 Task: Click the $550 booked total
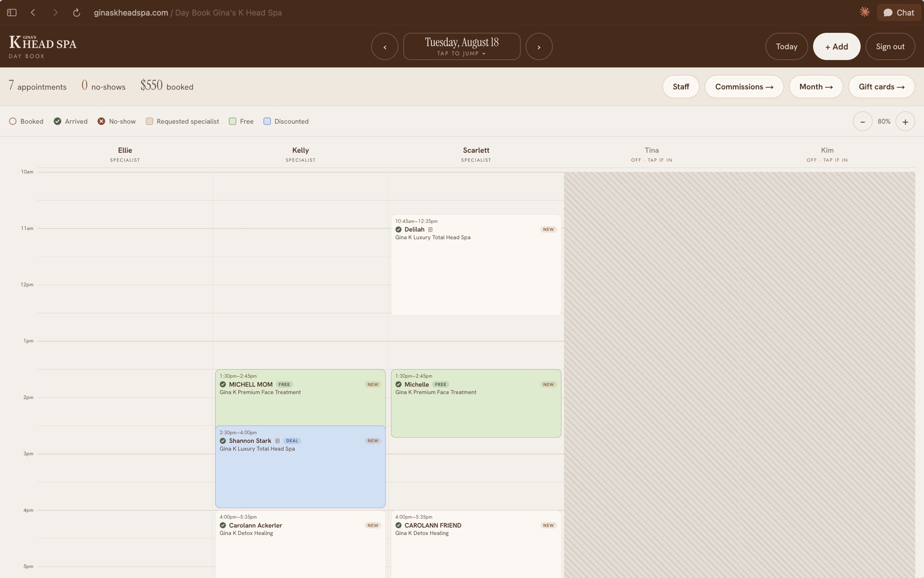(167, 86)
